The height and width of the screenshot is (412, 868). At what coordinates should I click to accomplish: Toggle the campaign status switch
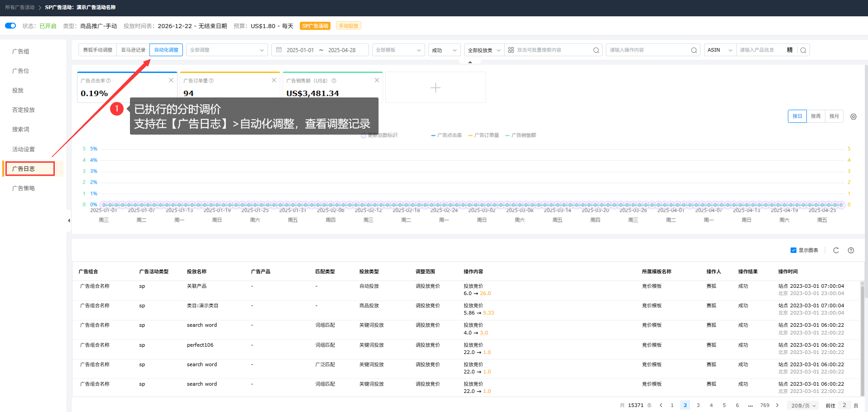pyautogui.click(x=10, y=26)
